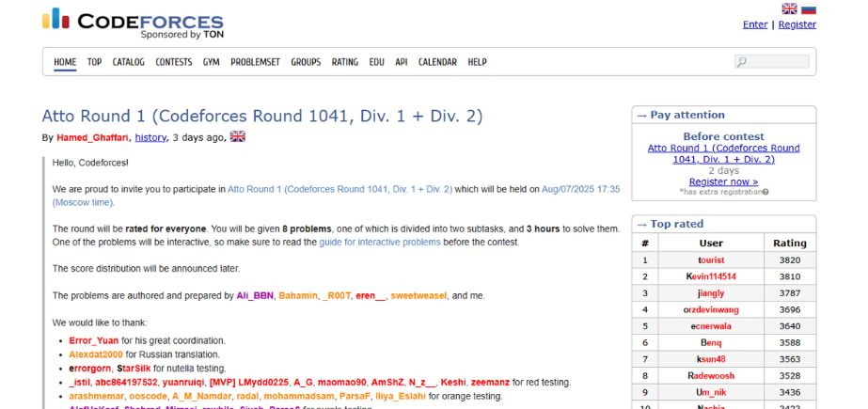
Task: Click the UK flag next to post date
Action: [x=238, y=136]
